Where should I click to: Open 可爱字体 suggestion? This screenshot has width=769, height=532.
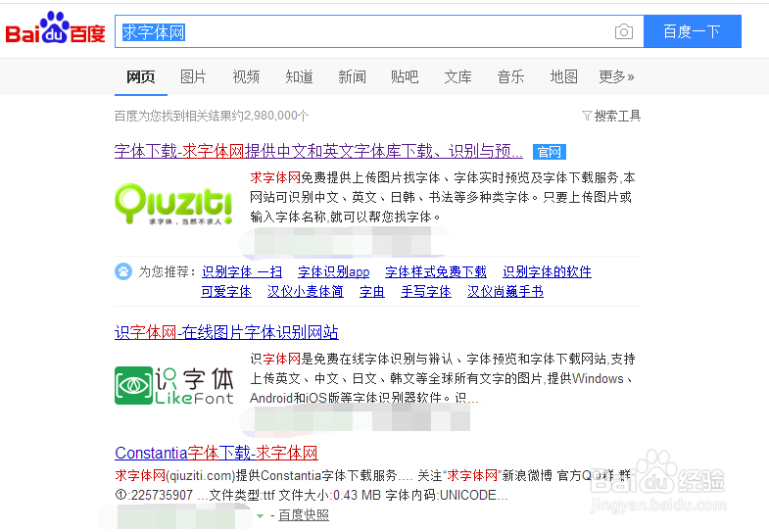(x=226, y=292)
